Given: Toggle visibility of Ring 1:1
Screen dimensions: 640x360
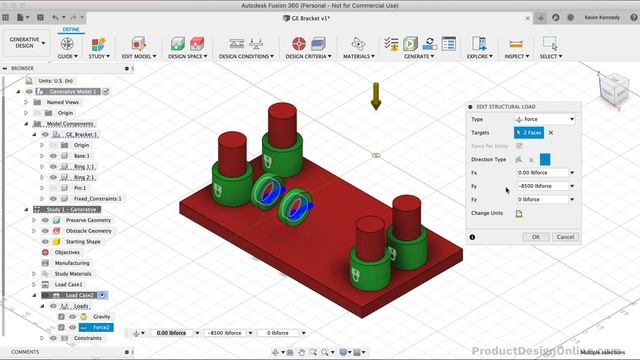Looking at the screenshot, I should pos(53,167).
